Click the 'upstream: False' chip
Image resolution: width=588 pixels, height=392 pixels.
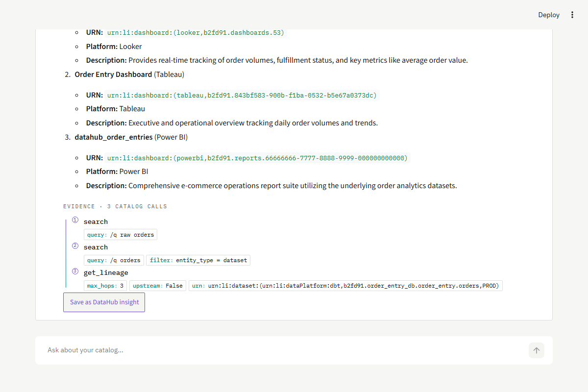158,286
